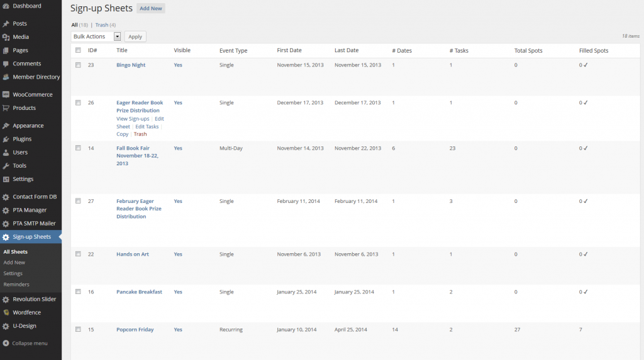
Task: Collapse the admin menu with arrow icon
Action: coord(6,343)
